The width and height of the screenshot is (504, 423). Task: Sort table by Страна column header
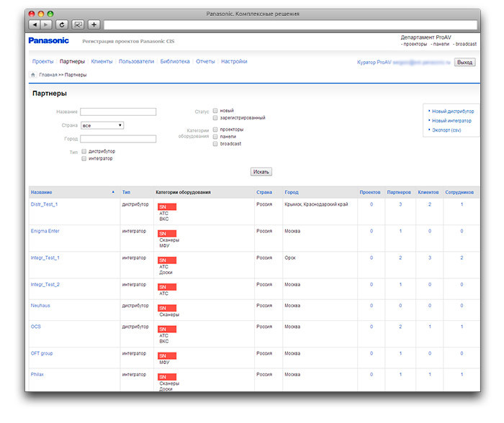click(264, 192)
